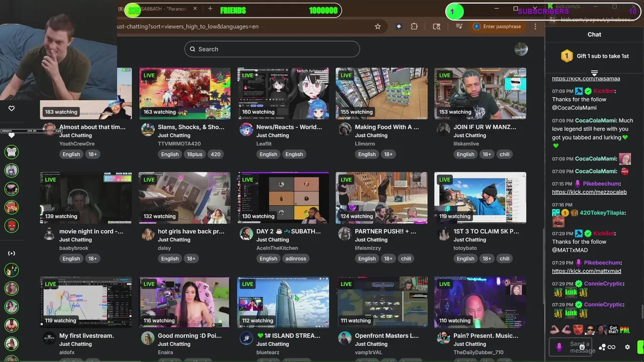Open AceInTheKitchen channel avatar

click(246, 234)
